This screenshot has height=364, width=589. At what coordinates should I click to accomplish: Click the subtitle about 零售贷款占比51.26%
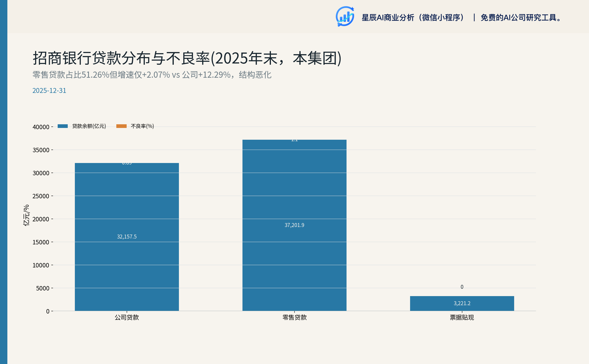click(152, 75)
